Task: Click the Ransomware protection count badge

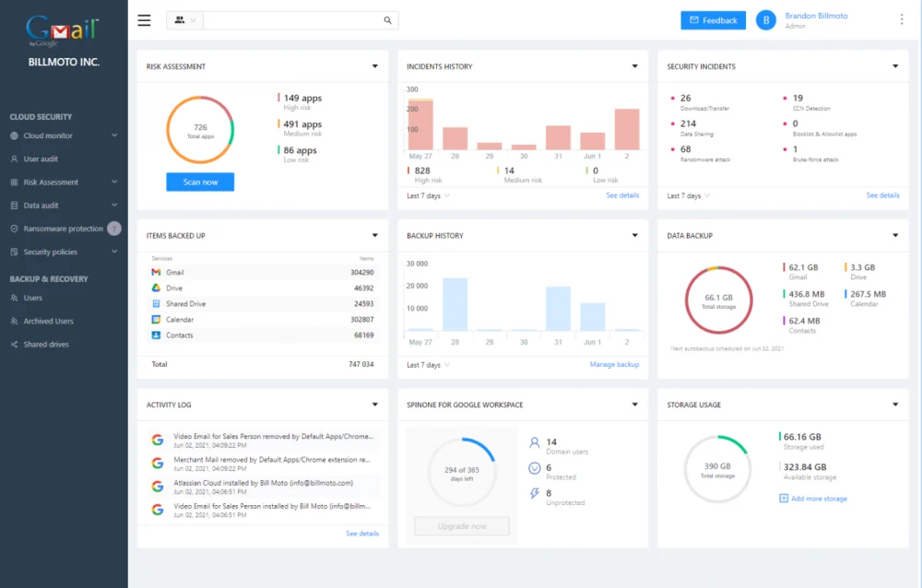Action: [114, 229]
